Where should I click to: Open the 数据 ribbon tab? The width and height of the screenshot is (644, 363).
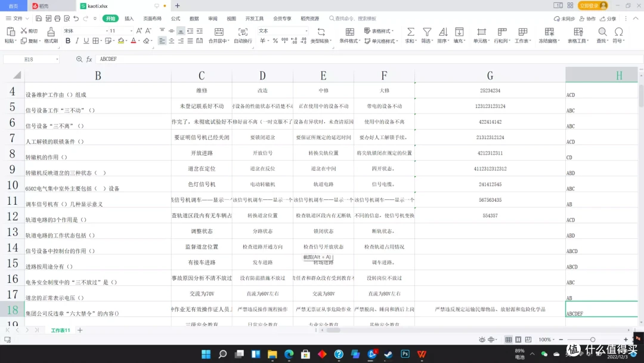[x=194, y=19]
